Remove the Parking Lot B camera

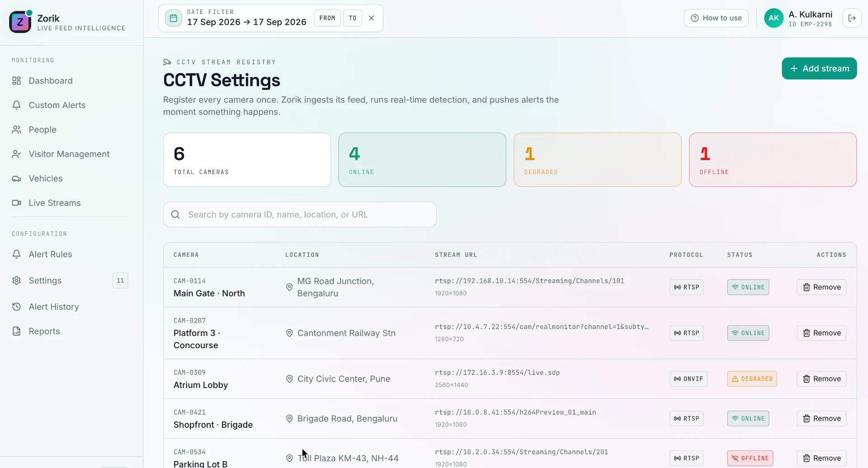click(x=821, y=458)
